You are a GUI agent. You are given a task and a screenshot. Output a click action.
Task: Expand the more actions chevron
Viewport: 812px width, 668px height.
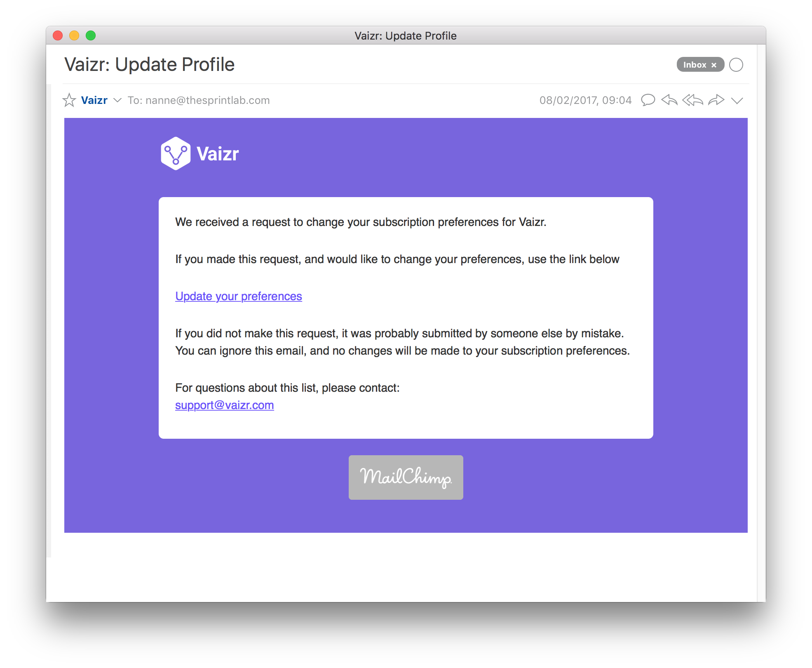(x=737, y=100)
